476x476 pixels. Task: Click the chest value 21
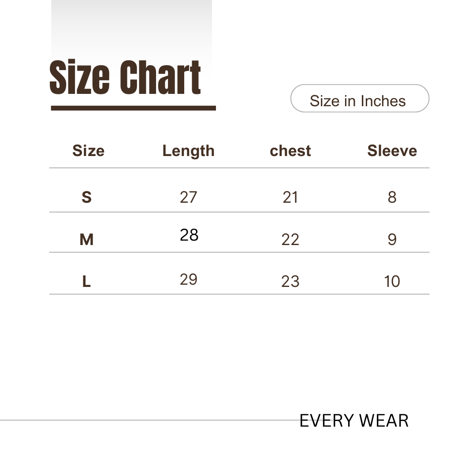click(290, 197)
